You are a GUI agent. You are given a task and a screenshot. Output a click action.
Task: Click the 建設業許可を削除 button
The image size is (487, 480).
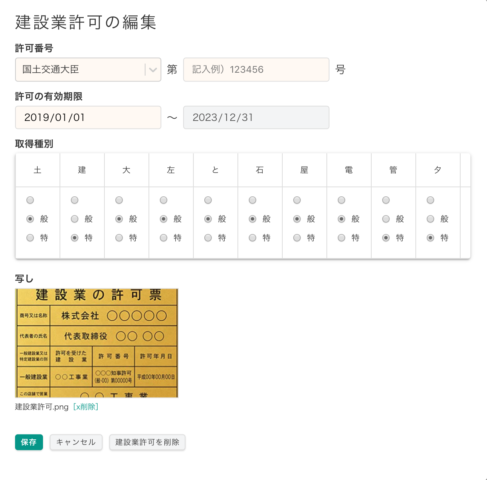pos(147,442)
